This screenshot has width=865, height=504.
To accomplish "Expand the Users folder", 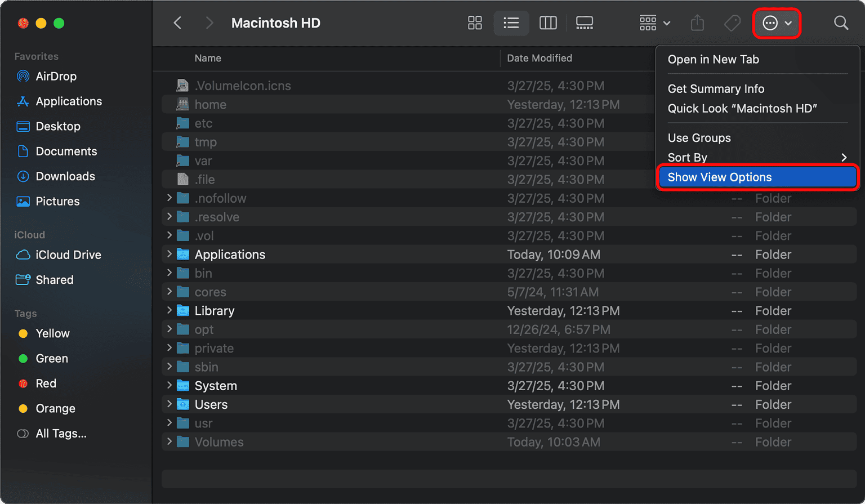I will click(x=169, y=404).
